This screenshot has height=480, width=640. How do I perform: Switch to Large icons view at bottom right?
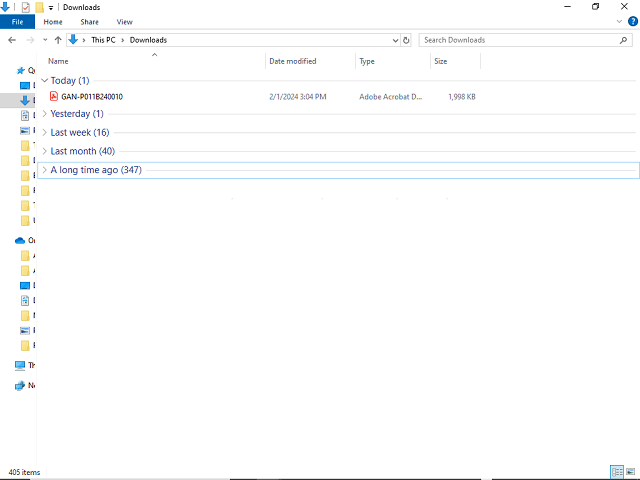click(630, 472)
